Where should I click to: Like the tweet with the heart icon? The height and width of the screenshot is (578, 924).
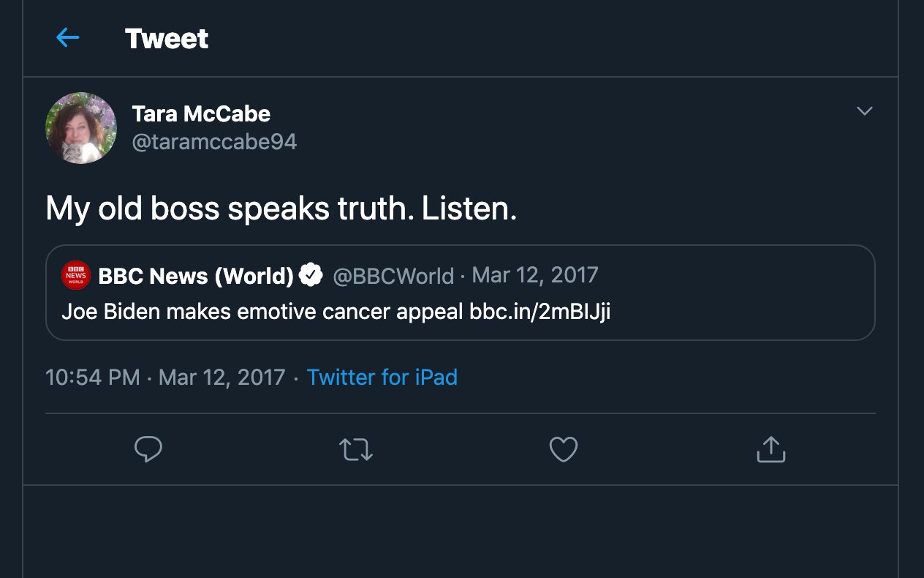pyautogui.click(x=564, y=449)
